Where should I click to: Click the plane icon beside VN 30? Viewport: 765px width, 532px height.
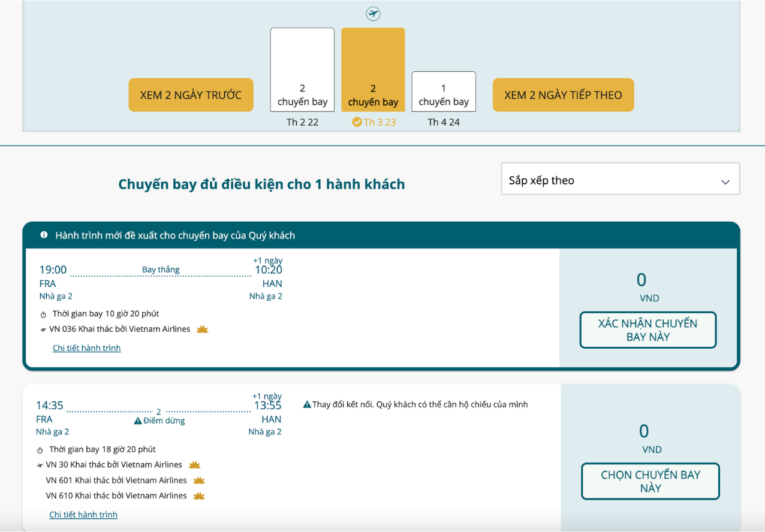click(40, 465)
